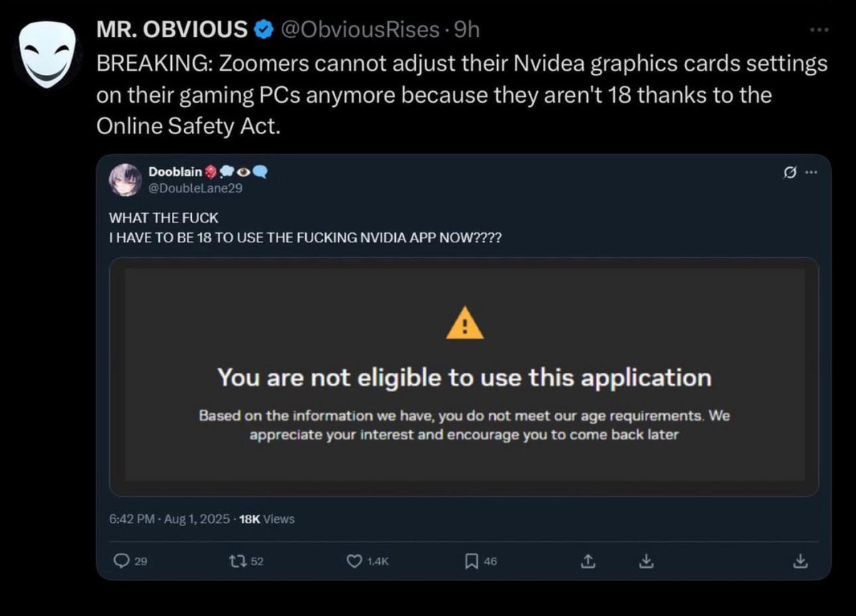Open the @DoubleLane29 handle

point(195,189)
